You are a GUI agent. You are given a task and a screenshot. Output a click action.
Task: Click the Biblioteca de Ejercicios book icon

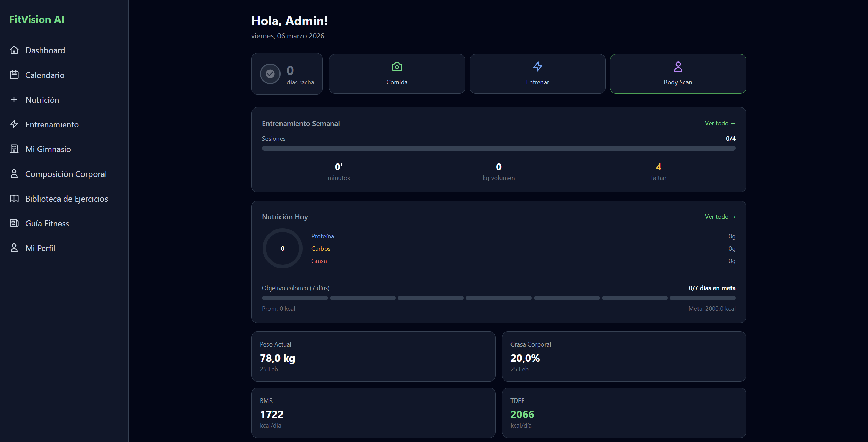click(x=14, y=199)
